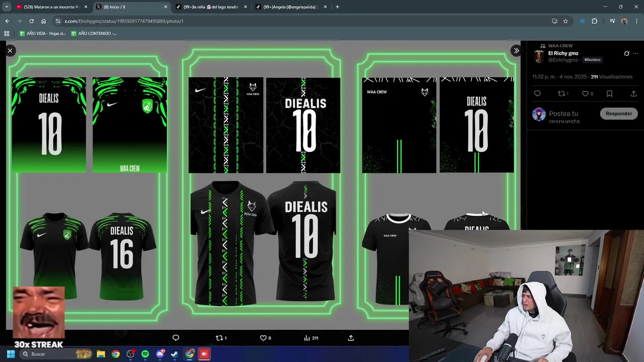Screen dimensions: 644x362
Task: Open the media controls icon in the toolbar
Action: (x=612, y=21)
